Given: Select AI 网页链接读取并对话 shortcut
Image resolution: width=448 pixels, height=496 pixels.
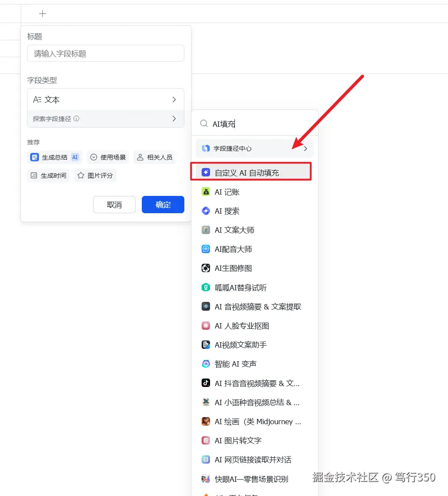Looking at the screenshot, I should pos(254,459).
